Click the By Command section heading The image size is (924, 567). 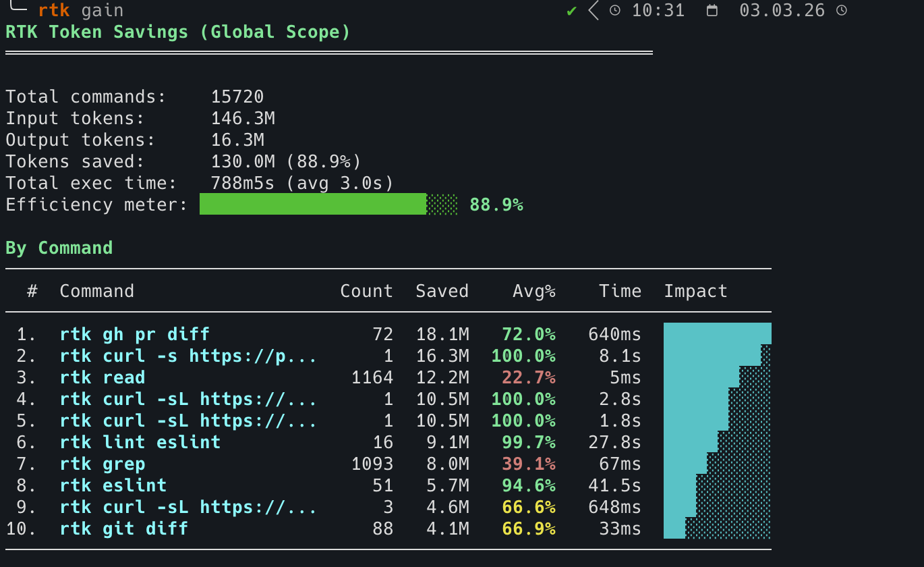tap(59, 248)
